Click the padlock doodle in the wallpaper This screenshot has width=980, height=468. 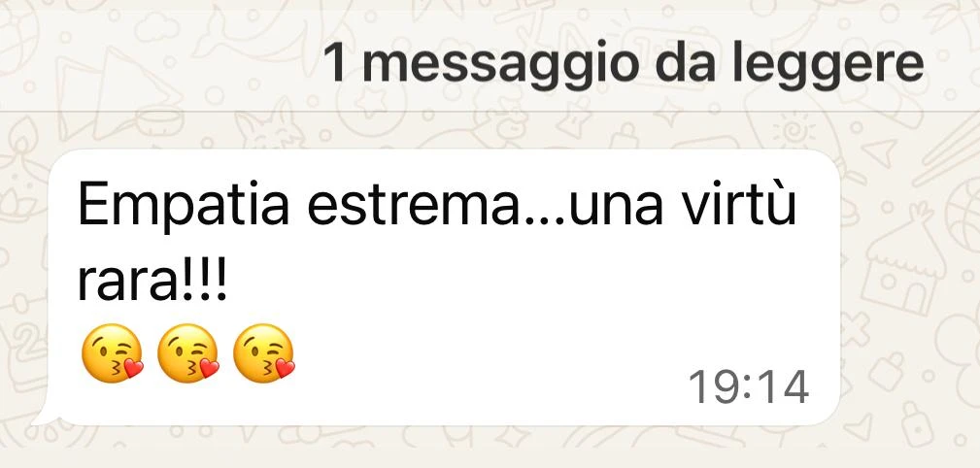pos(888,371)
